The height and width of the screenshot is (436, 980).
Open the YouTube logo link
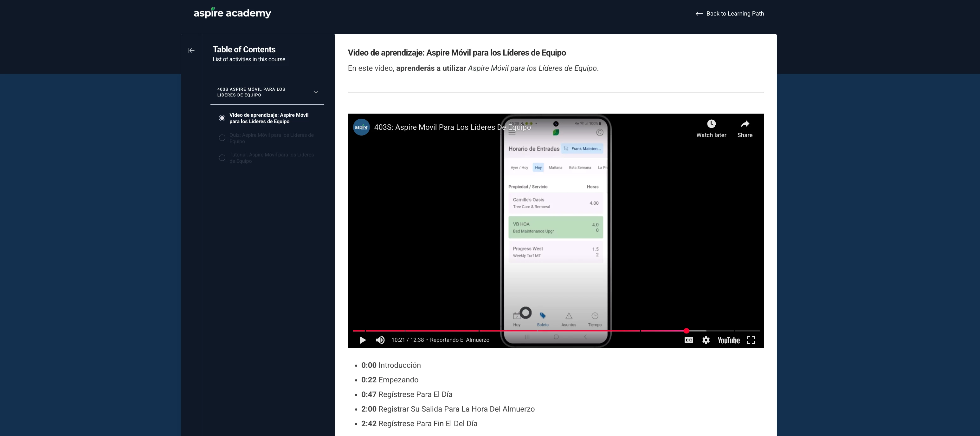(x=728, y=340)
